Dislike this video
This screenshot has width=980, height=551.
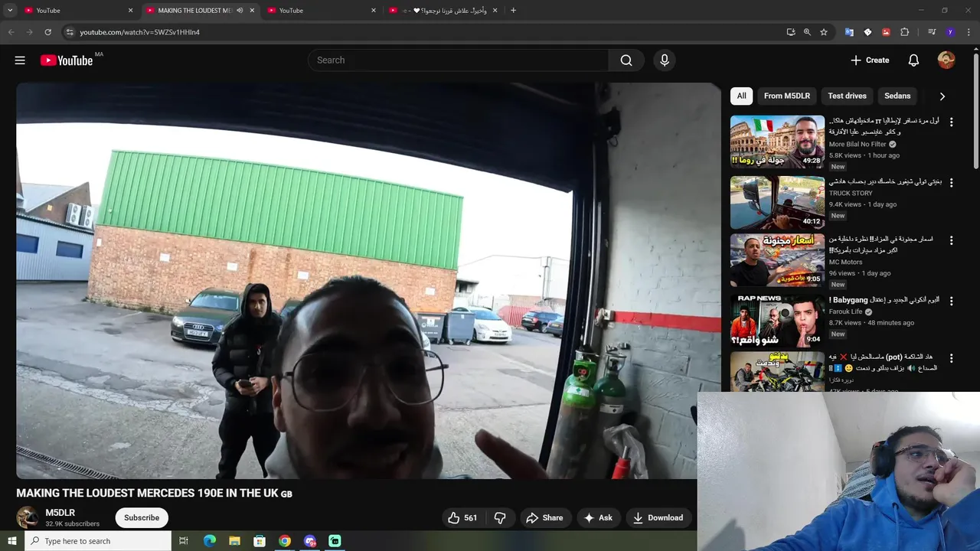coord(500,518)
